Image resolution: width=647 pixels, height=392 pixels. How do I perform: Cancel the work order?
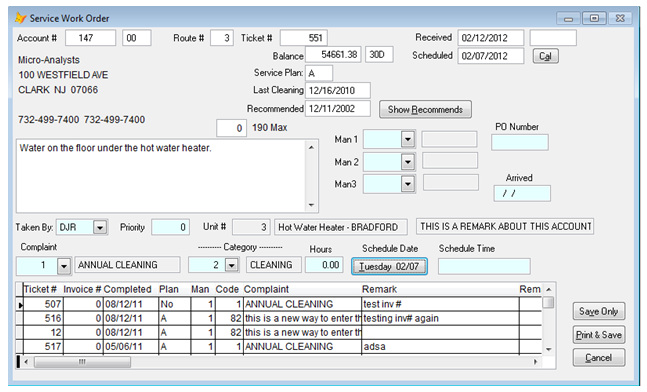coord(599,358)
